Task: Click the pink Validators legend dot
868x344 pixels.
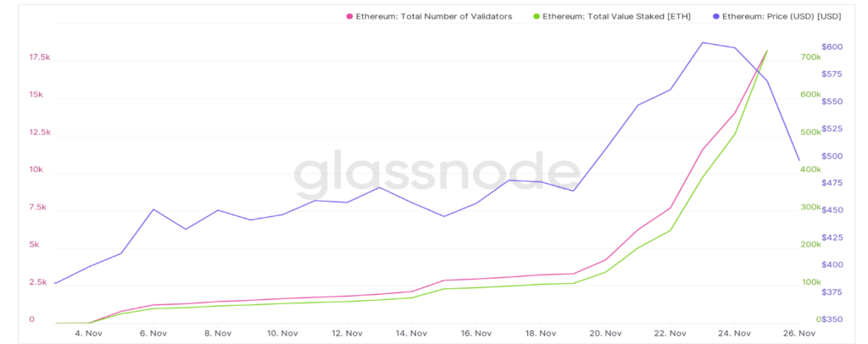Action: coord(348,16)
